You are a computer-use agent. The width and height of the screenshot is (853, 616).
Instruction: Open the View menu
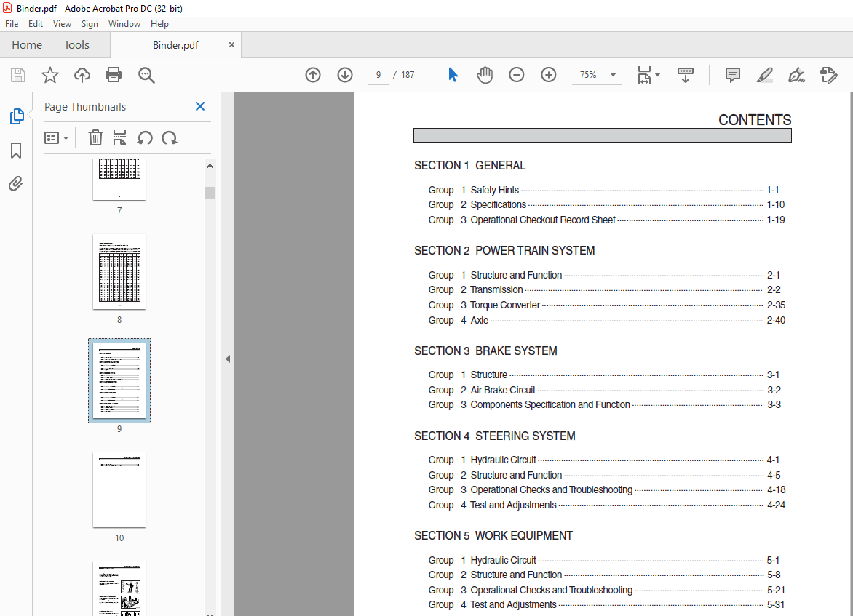tap(62, 24)
